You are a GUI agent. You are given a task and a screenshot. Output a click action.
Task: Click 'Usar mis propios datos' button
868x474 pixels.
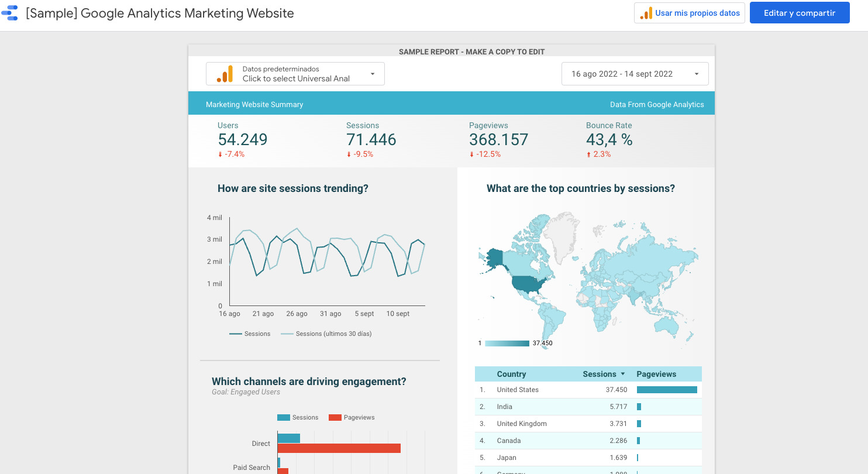pyautogui.click(x=690, y=13)
